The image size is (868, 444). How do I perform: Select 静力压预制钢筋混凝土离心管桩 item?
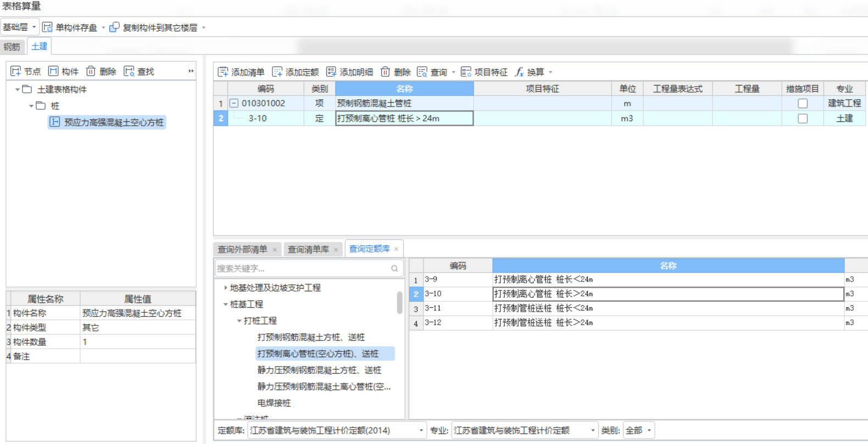(324, 386)
